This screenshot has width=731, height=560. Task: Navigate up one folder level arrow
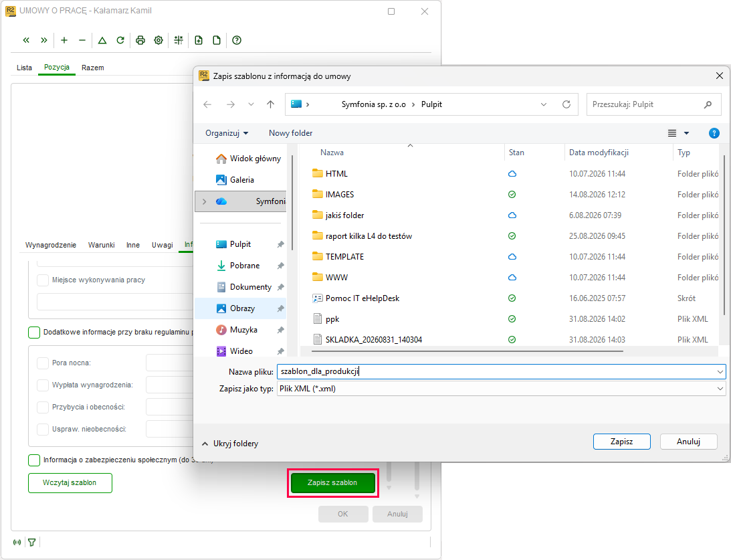click(270, 104)
